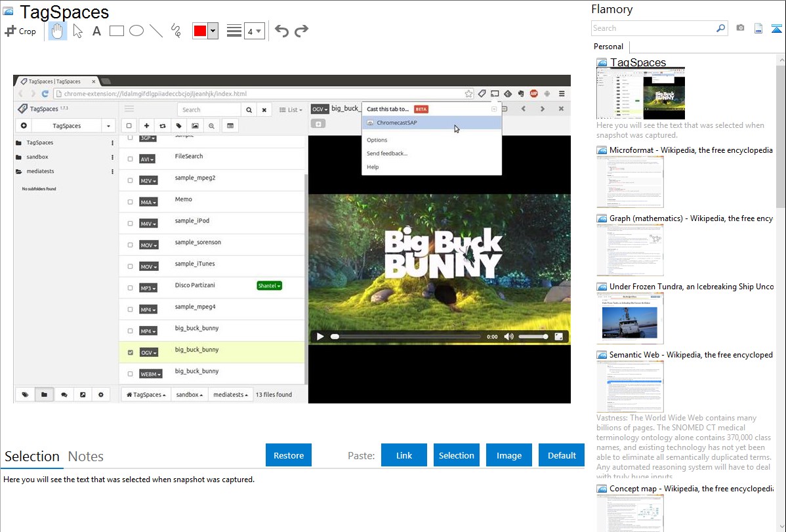786x532 pixels.
Task: Click the Paste Link button
Action: pos(404,455)
